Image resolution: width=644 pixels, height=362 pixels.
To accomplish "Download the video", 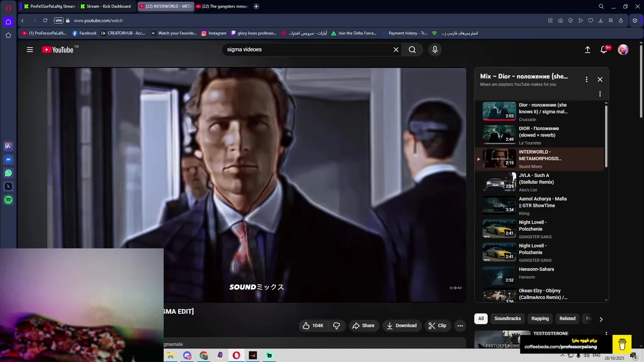I will [401, 326].
